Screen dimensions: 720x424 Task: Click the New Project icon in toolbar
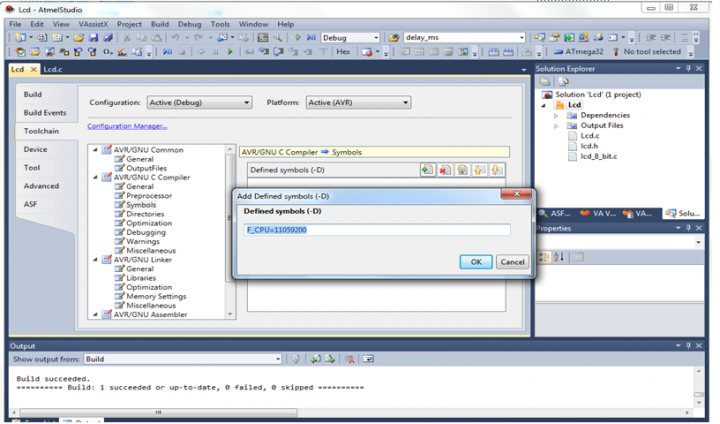pyautogui.click(x=21, y=38)
